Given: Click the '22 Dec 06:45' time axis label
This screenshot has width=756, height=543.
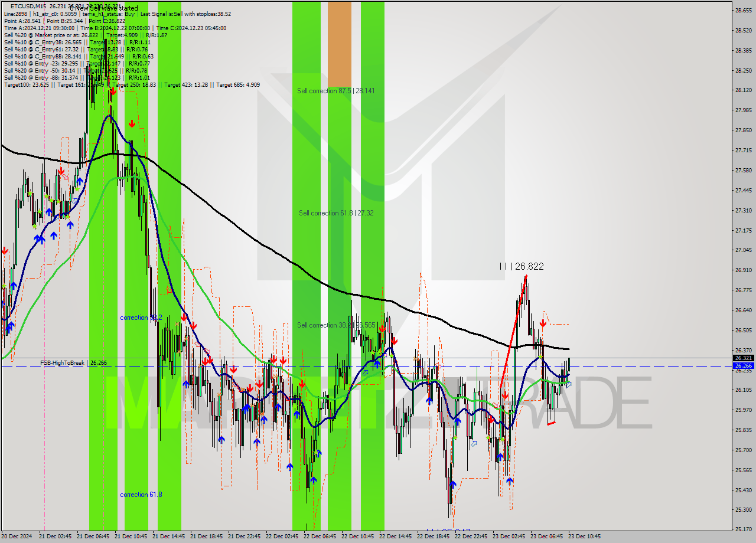Looking at the screenshot, I should [x=320, y=537].
